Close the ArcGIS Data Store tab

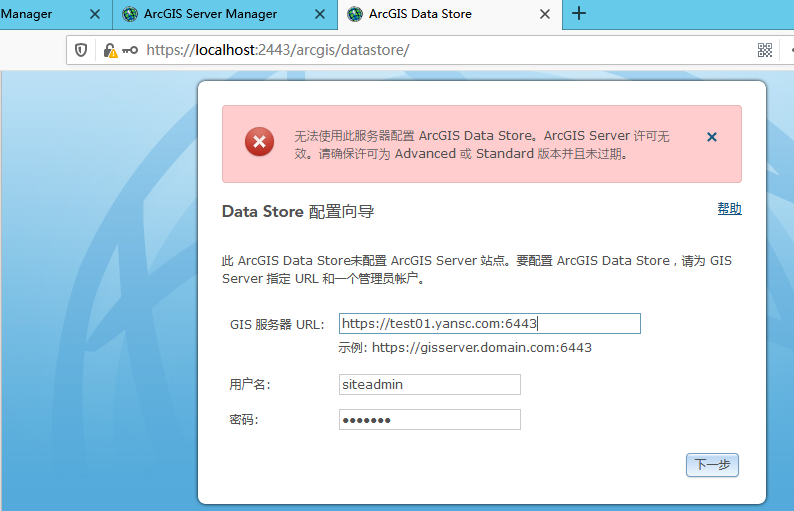(x=545, y=14)
